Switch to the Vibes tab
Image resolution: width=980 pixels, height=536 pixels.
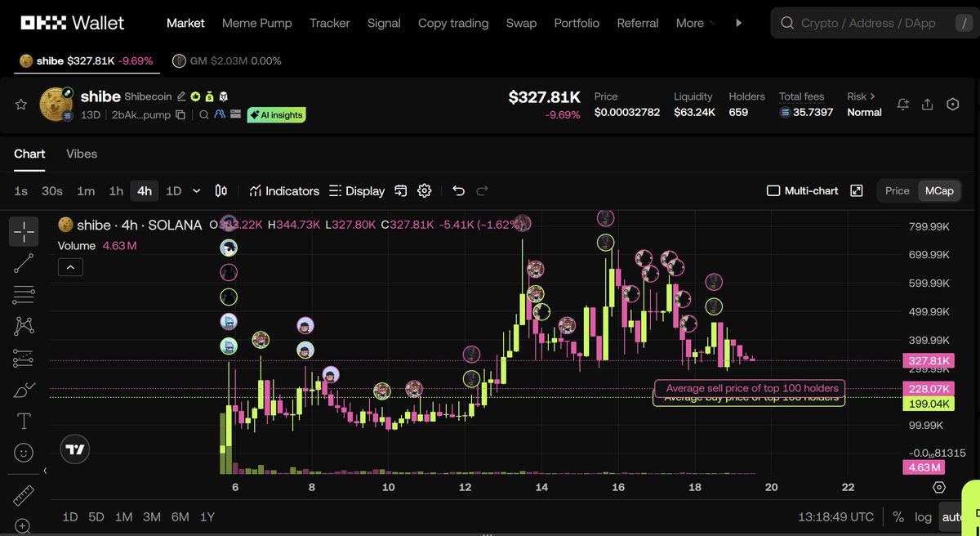(x=82, y=154)
